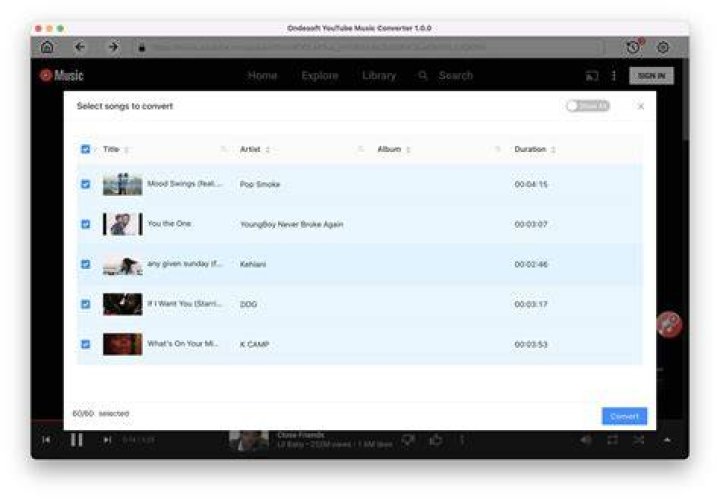Open more options for playing song
This screenshot has width=720, height=500.
[462, 440]
